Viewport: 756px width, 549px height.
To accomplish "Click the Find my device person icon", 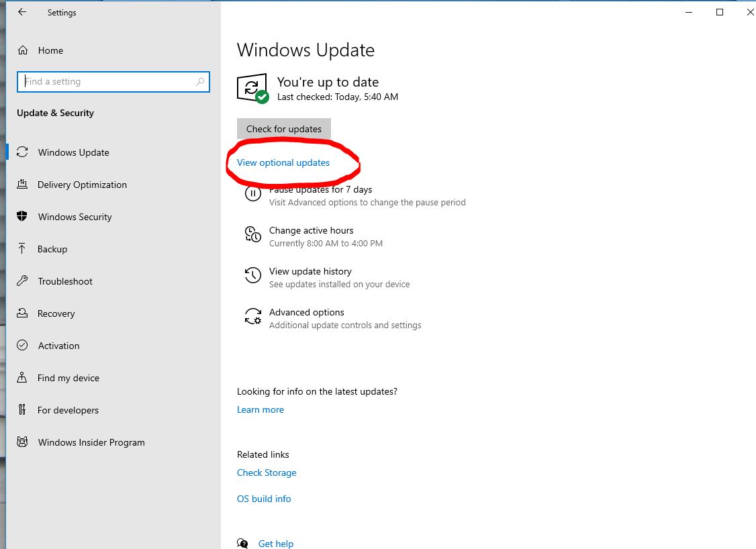I will pyautogui.click(x=22, y=377).
